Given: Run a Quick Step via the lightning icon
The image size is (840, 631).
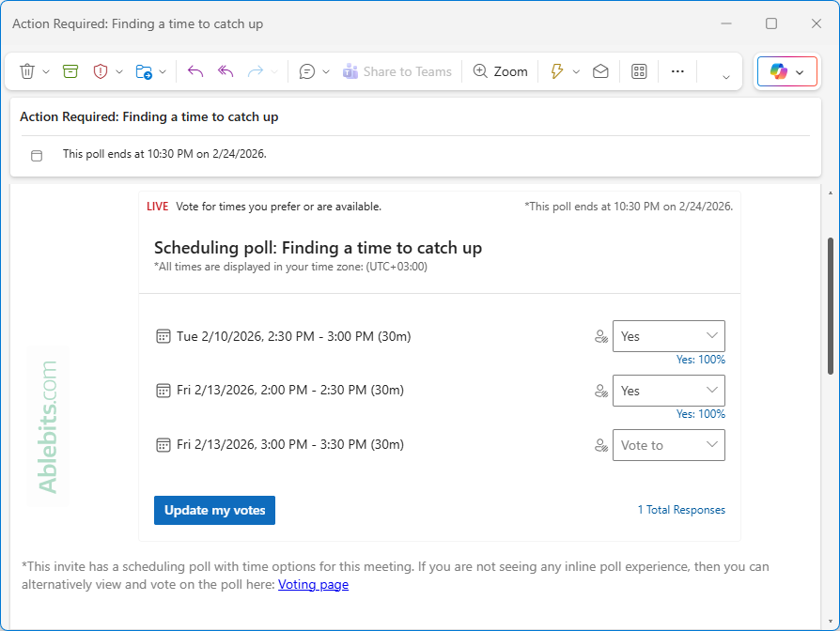Looking at the screenshot, I should [557, 71].
